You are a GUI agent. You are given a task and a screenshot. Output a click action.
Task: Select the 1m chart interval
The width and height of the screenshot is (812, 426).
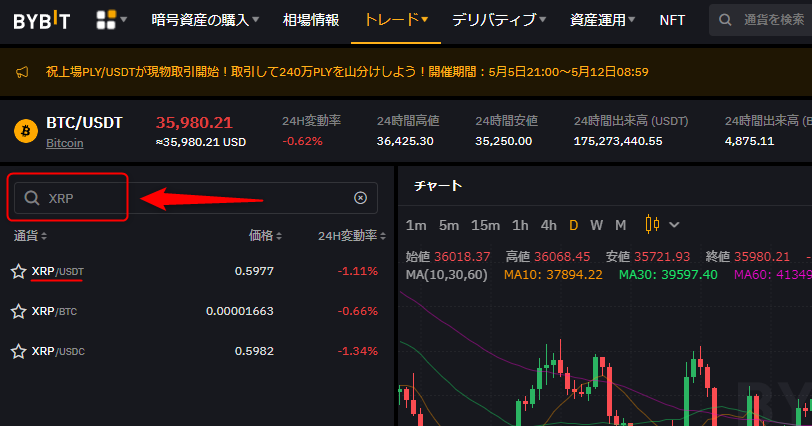416,225
